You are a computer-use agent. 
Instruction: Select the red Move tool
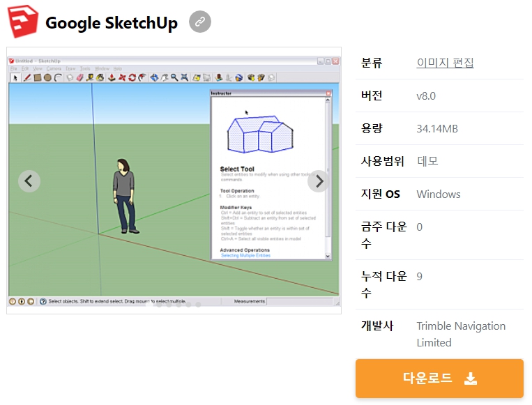coord(122,77)
